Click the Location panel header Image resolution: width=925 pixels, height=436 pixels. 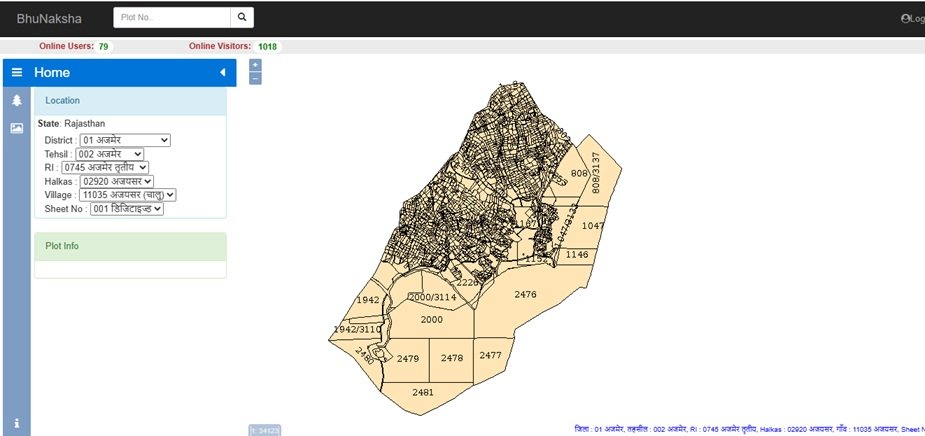click(130, 101)
